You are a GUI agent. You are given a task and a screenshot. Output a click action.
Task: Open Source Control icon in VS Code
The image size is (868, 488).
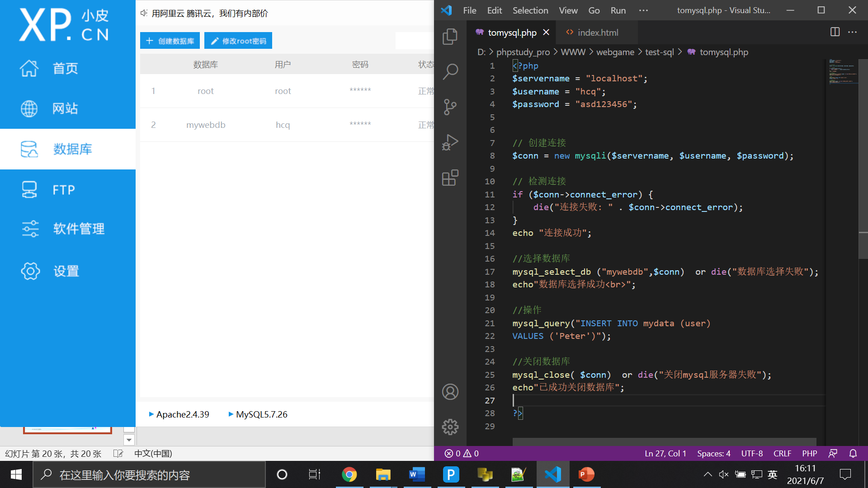(x=450, y=107)
